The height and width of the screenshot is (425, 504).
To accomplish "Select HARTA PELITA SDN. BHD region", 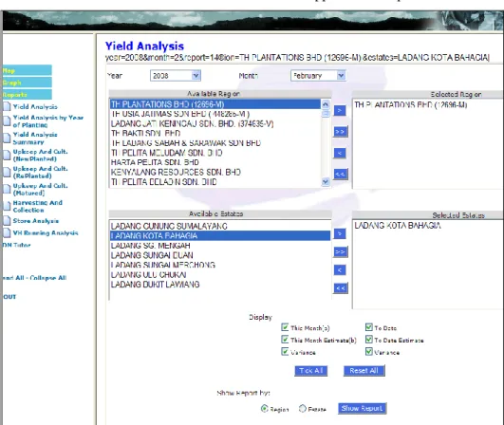I will point(215,162).
